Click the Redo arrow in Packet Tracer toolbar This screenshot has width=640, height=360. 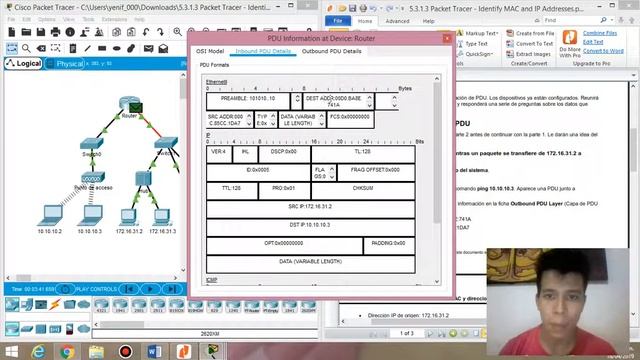pyautogui.click(x=160, y=32)
